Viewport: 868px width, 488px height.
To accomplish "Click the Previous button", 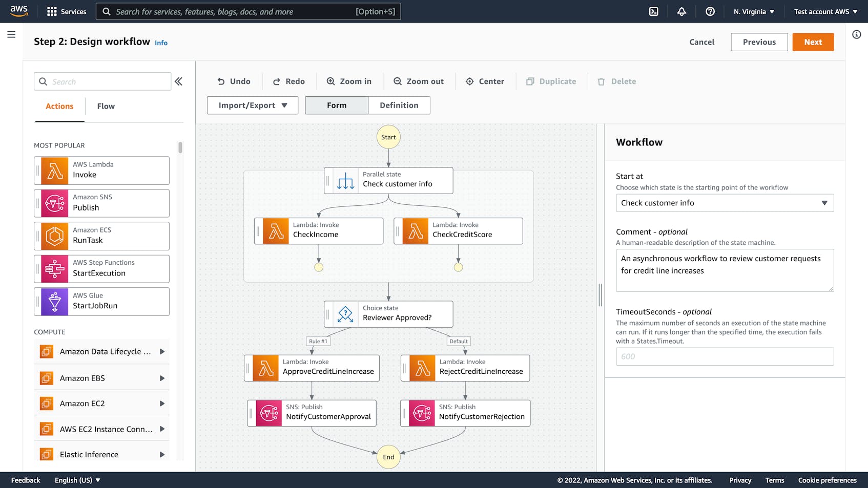I will point(759,42).
